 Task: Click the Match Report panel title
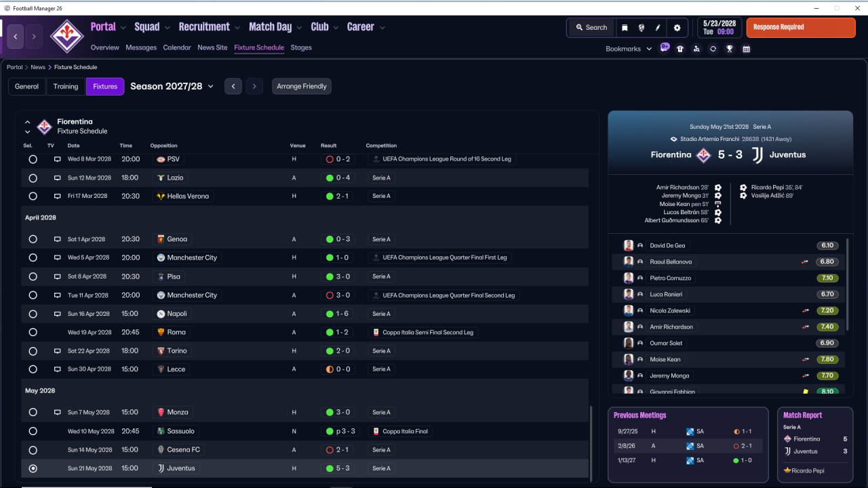click(802, 415)
